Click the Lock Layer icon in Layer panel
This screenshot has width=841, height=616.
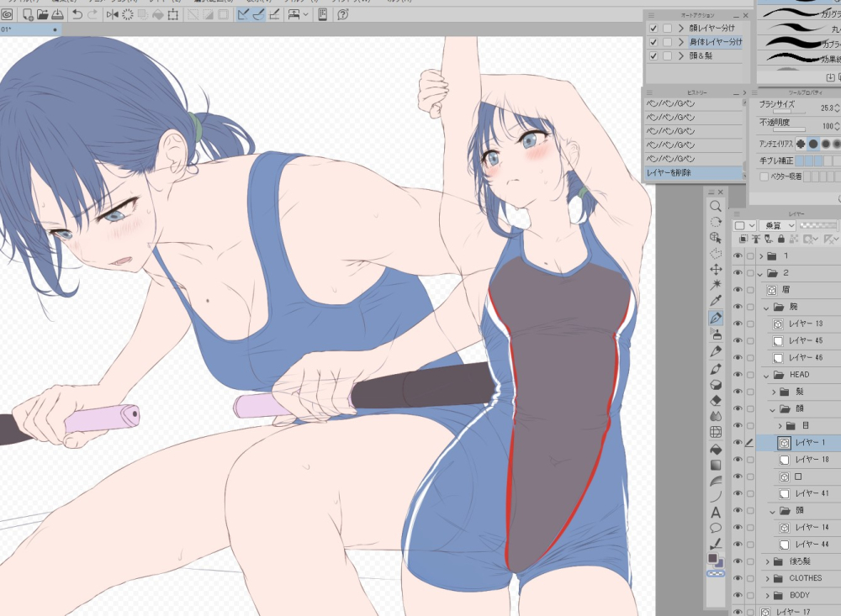click(781, 240)
